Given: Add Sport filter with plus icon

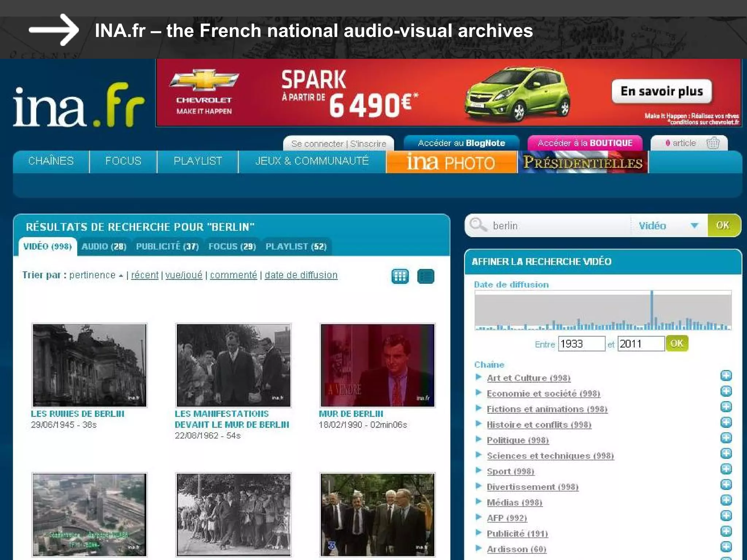Looking at the screenshot, I should [x=726, y=469].
